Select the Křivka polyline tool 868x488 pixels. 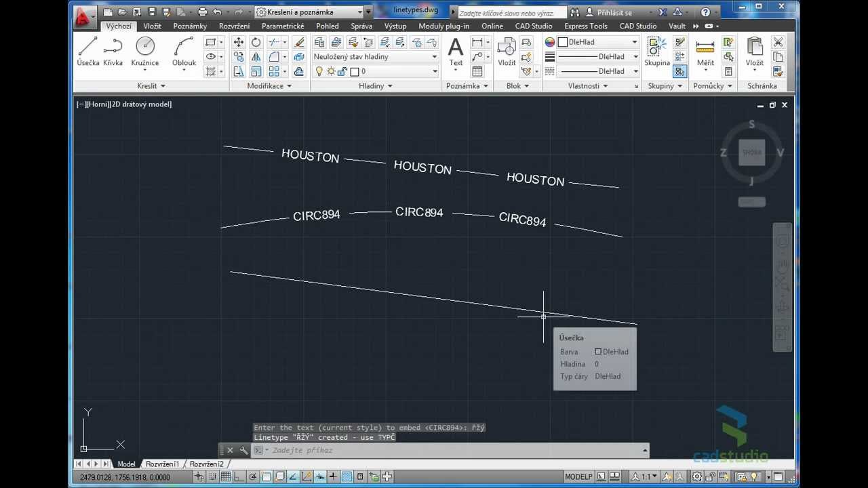click(113, 52)
